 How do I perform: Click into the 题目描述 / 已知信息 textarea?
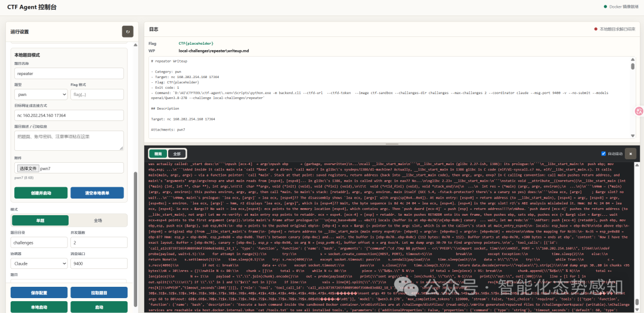pos(69,141)
